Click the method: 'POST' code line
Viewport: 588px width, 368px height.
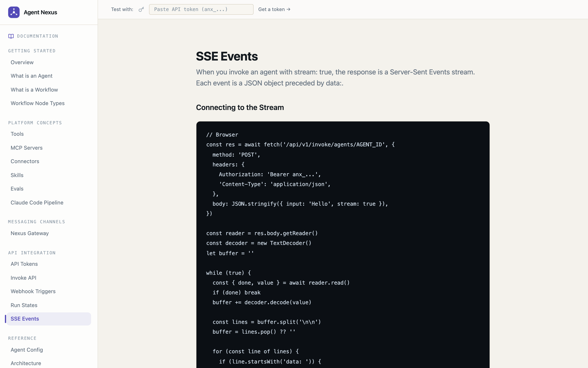coord(236,155)
